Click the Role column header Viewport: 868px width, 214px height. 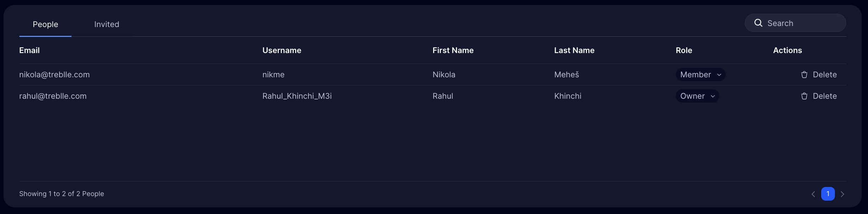click(x=684, y=50)
